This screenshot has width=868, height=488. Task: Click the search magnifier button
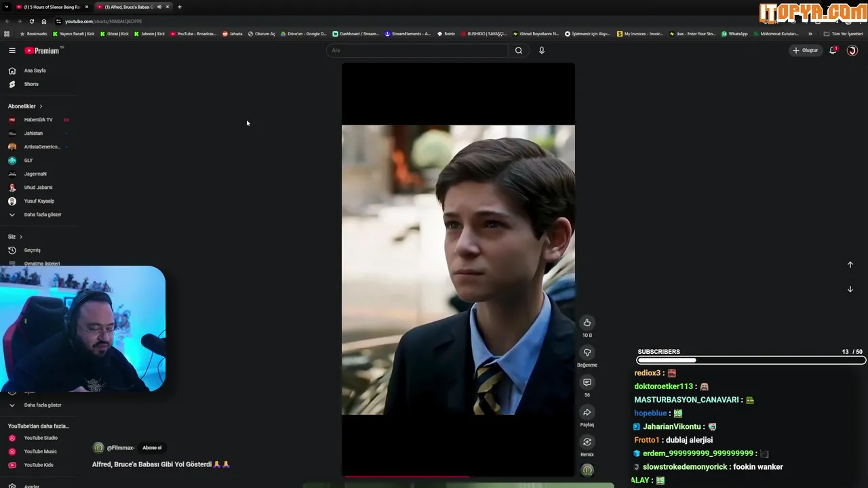pyautogui.click(x=519, y=50)
